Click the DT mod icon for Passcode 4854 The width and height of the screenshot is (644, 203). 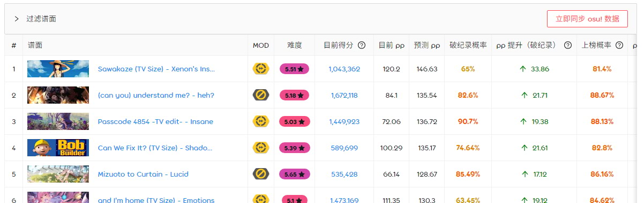pos(261,121)
